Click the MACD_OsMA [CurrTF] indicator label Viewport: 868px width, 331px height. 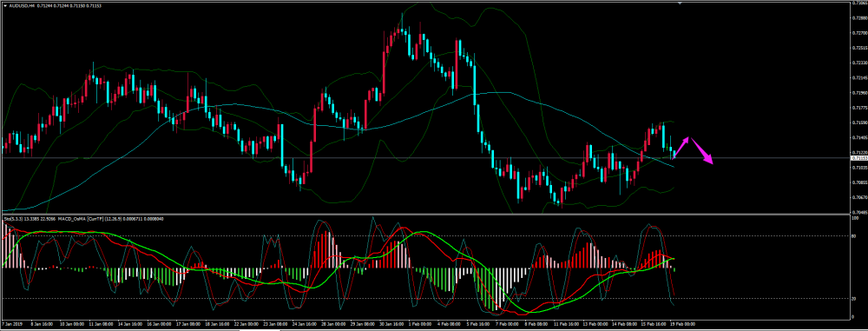click(x=80, y=219)
